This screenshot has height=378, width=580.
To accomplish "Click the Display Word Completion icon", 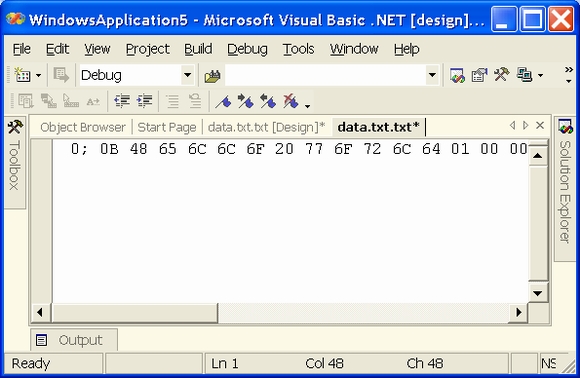I will [93, 101].
